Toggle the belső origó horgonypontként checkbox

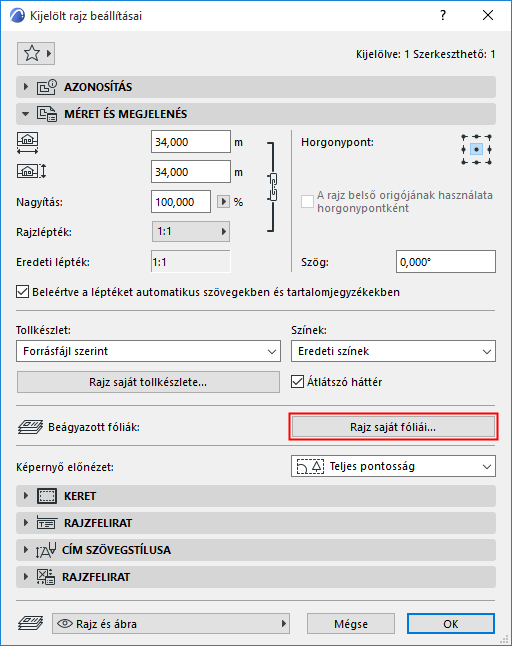coord(307,201)
